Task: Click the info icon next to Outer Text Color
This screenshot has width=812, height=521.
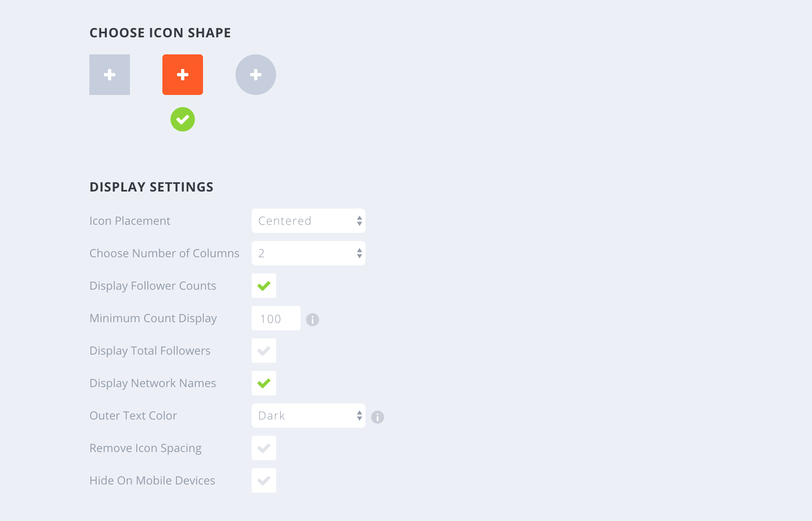Action: 378,417
